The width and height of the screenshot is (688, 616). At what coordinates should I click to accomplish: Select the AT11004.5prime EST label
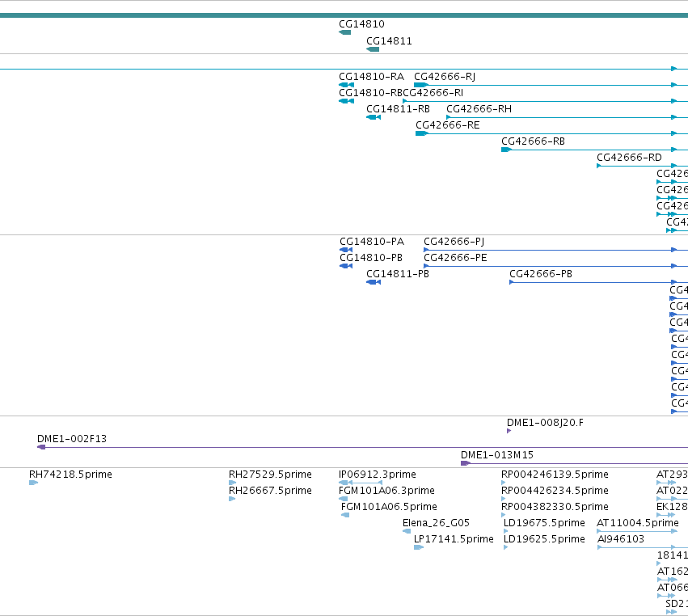point(638,523)
